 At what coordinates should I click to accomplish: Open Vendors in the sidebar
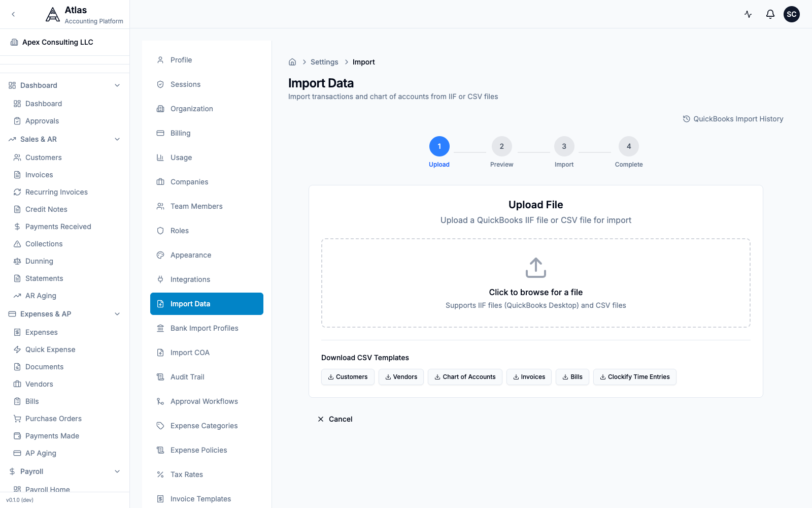(x=64, y=384)
